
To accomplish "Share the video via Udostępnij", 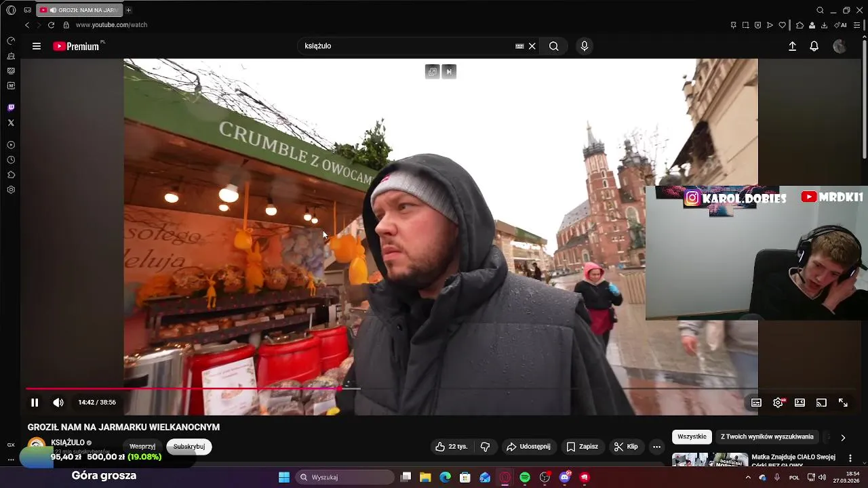I will coord(528,447).
